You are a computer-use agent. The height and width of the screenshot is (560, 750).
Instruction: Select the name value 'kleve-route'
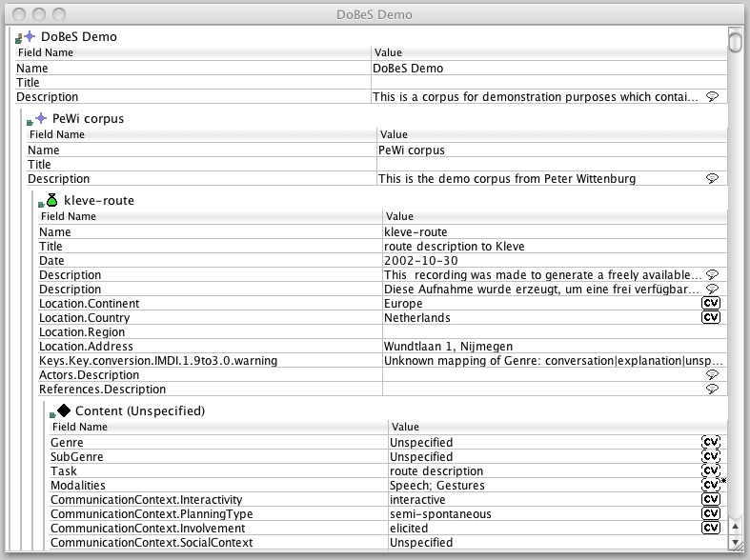[x=416, y=232]
